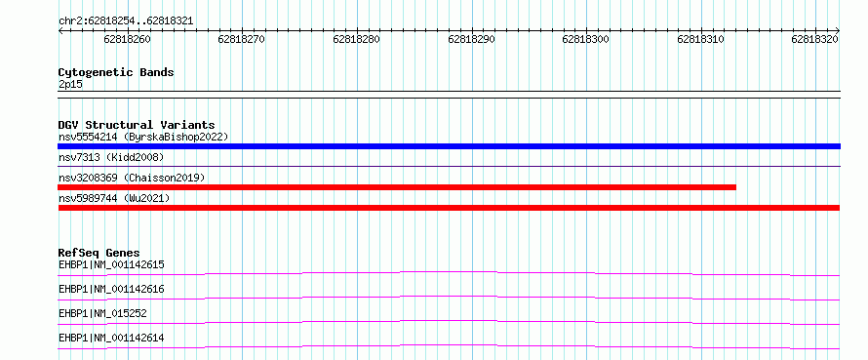Select the red nsv3208369 variant bar
The width and height of the screenshot is (868, 360).
(397, 187)
